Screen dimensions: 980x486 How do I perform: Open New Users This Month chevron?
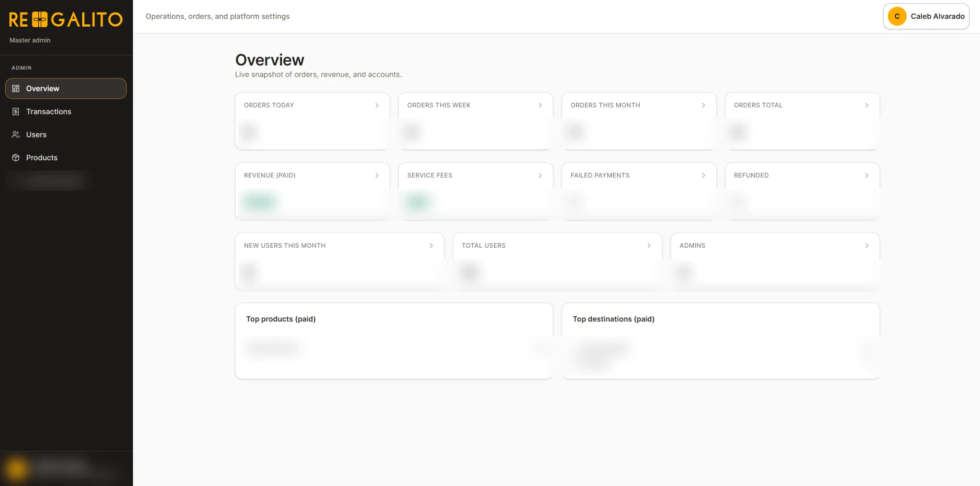point(431,246)
